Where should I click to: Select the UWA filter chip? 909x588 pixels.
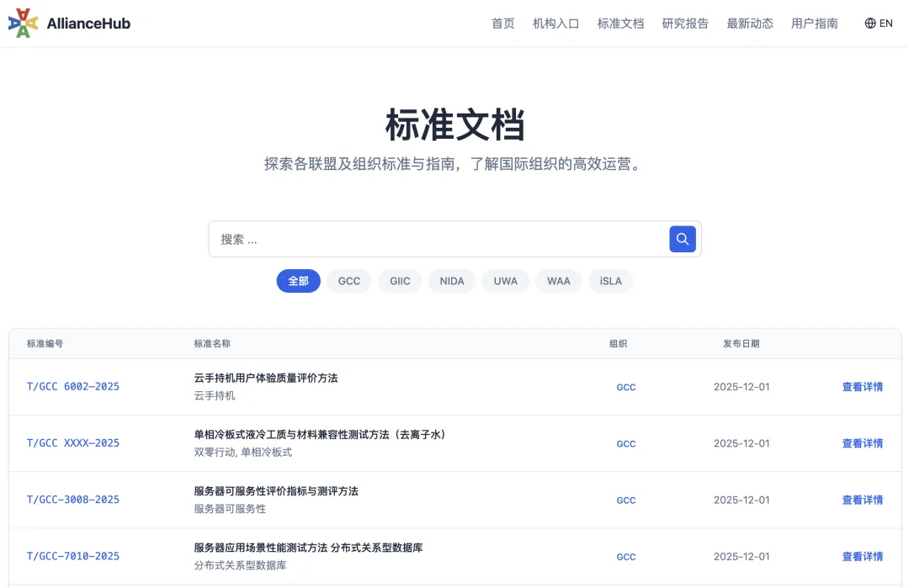506,281
